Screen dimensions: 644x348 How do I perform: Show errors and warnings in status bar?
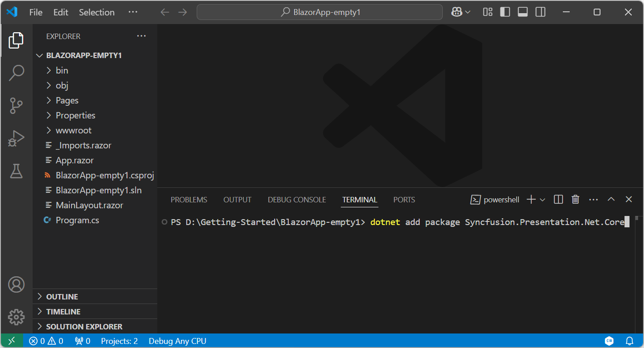click(x=46, y=341)
